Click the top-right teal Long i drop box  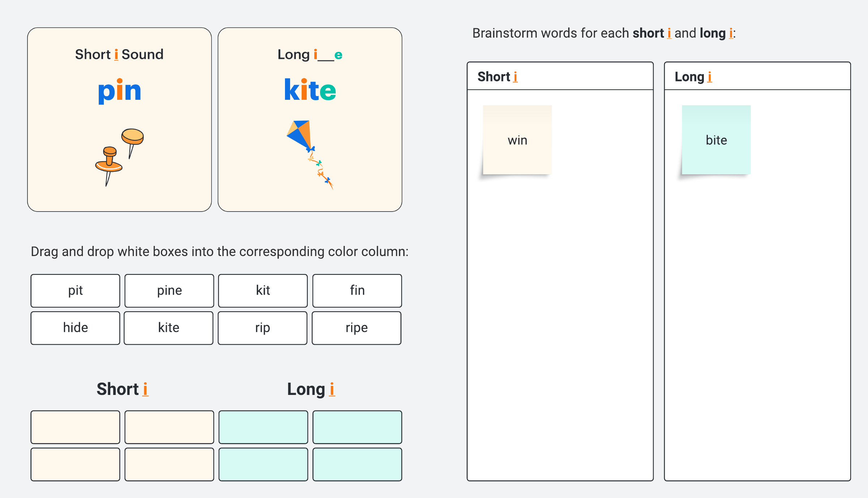click(357, 427)
